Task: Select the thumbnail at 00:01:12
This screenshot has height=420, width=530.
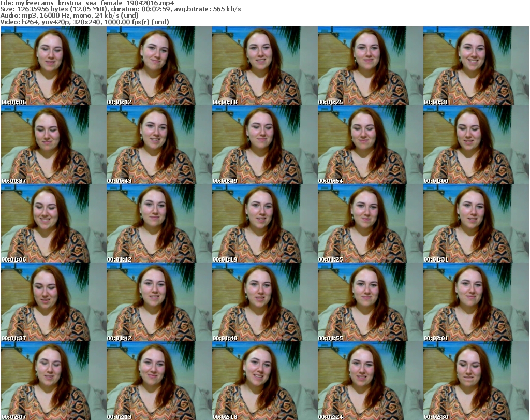Action: (x=159, y=223)
